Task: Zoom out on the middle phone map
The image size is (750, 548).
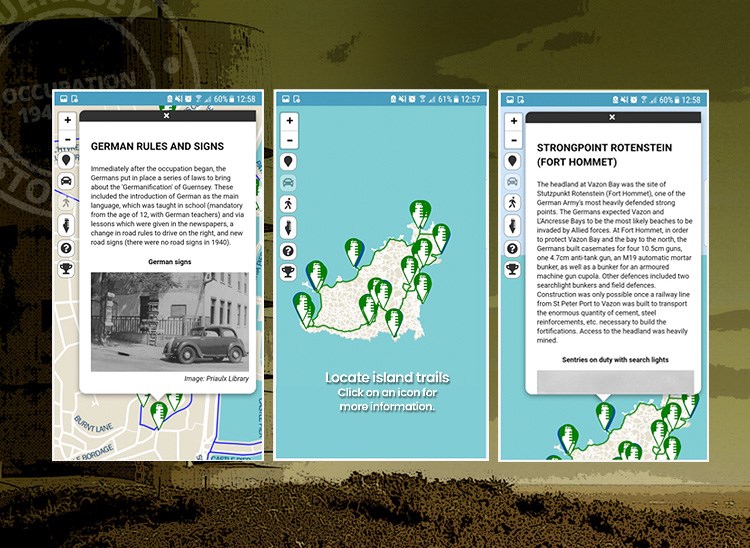Action: 289,141
